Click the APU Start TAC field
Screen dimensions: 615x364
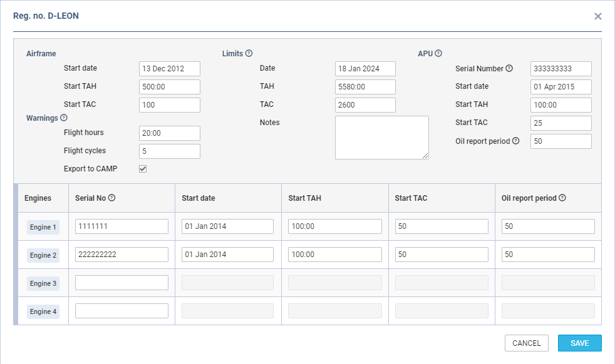tap(561, 123)
